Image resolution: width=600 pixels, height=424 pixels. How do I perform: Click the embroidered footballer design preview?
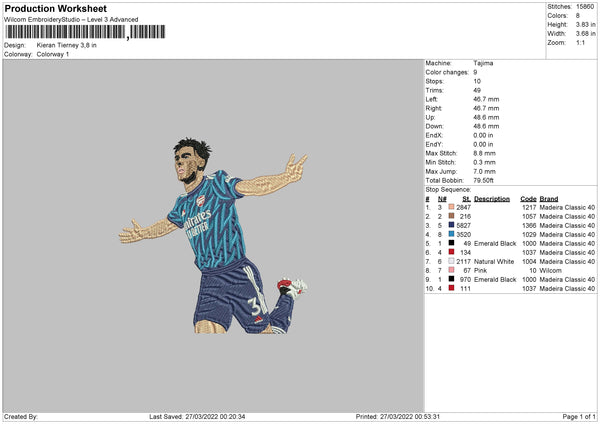213,235
